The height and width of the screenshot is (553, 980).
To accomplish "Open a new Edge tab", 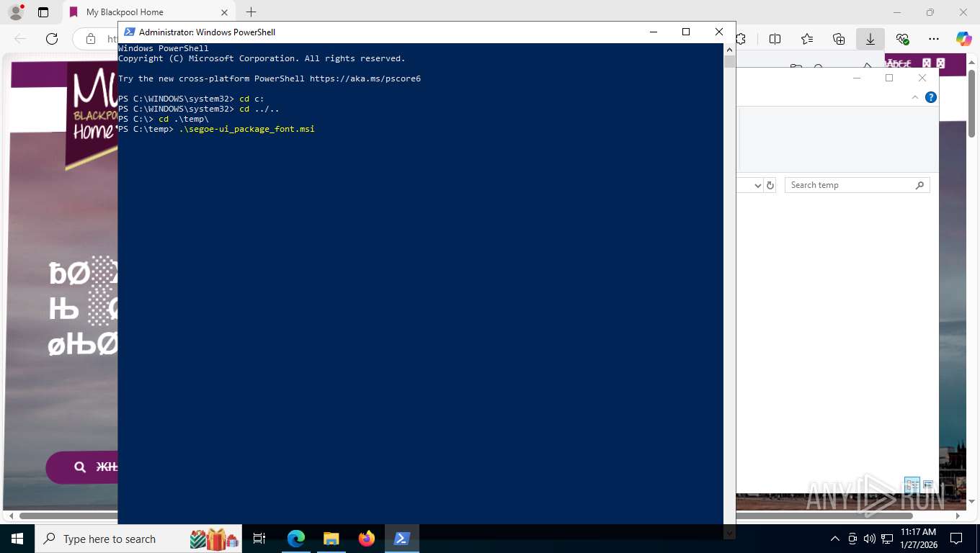I will (251, 12).
